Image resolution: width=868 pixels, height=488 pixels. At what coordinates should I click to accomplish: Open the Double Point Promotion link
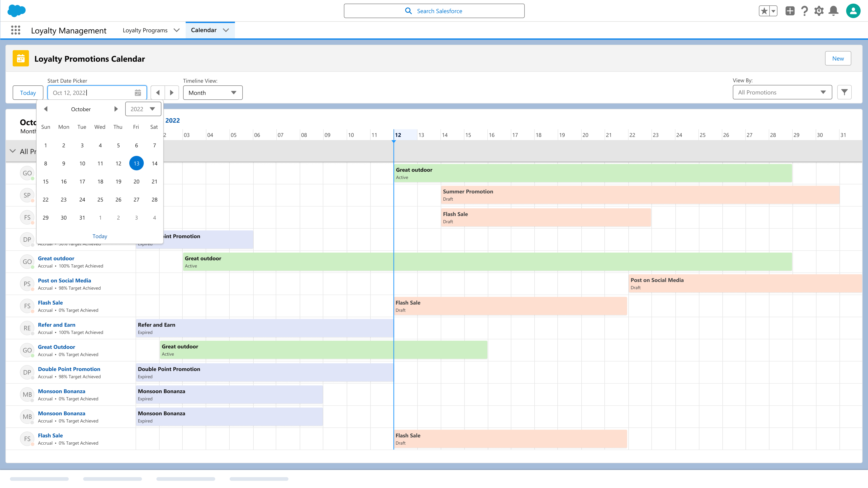click(x=69, y=369)
